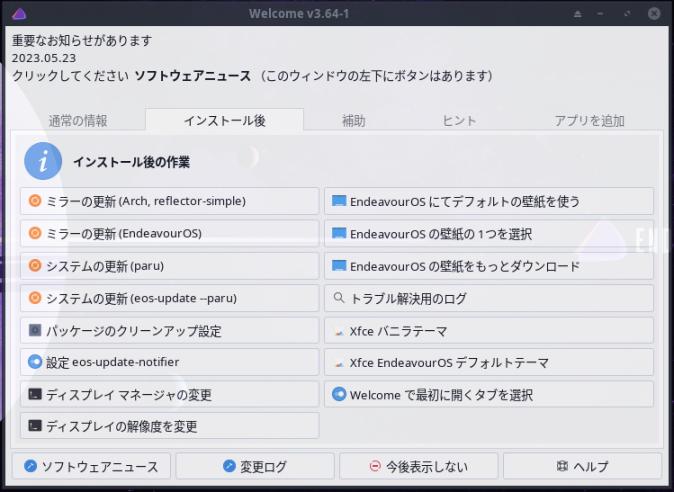Open ヘルプ button
674x492 pixels.
582,466
